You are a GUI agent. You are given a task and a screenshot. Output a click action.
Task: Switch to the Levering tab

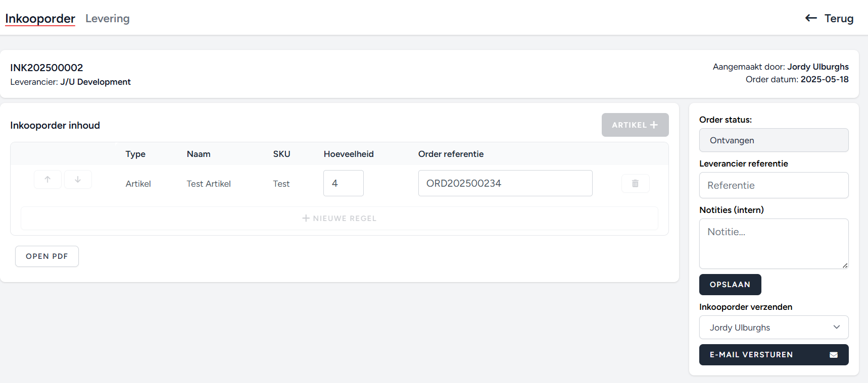pyautogui.click(x=107, y=19)
